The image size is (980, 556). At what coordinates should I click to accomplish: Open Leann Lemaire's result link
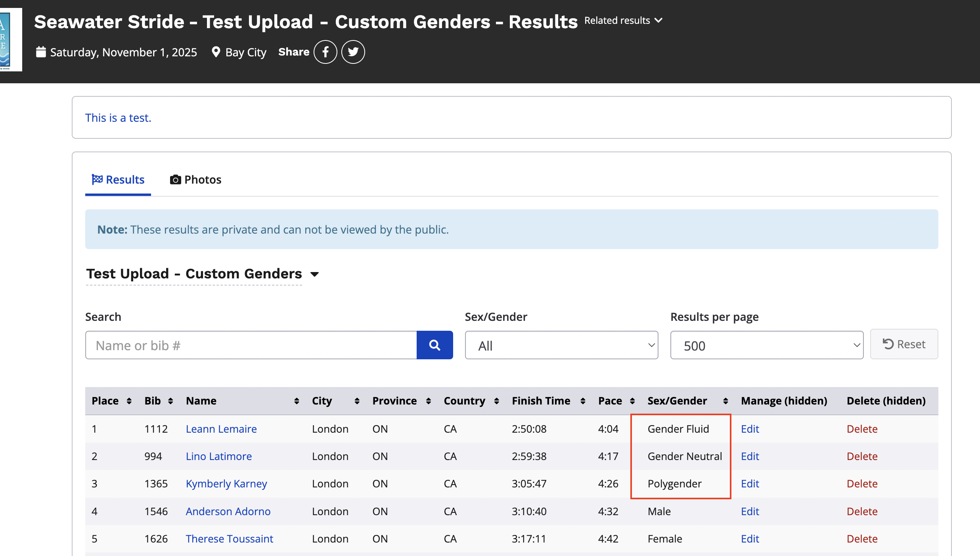[x=221, y=429]
